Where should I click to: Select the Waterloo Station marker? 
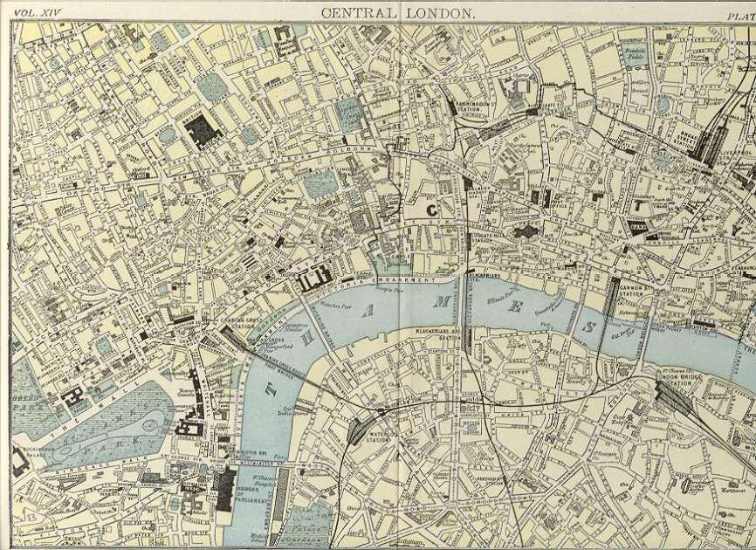pyautogui.click(x=358, y=430)
